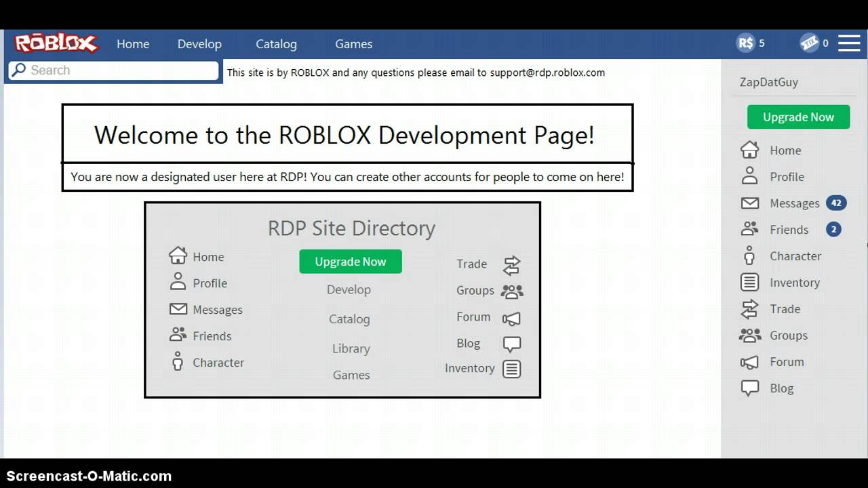Open Messages envelope icon in sidebar

click(749, 203)
